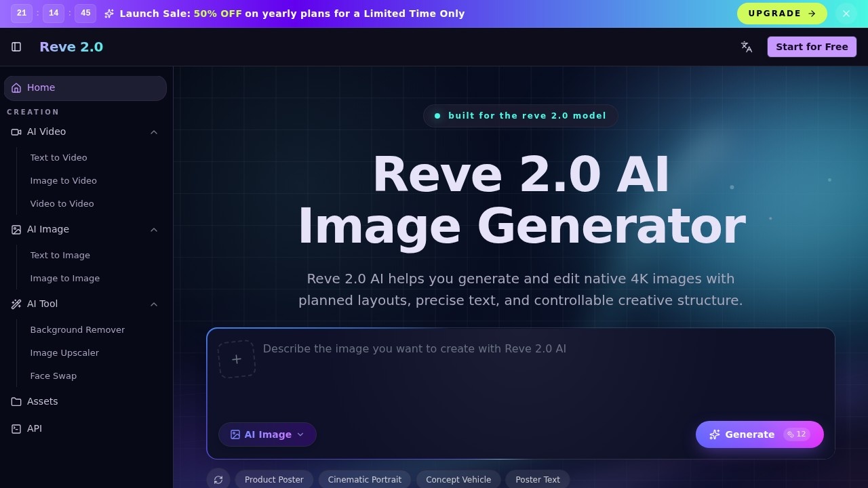Open Image to Video
Image resolution: width=868 pixels, height=488 pixels.
[x=63, y=180]
